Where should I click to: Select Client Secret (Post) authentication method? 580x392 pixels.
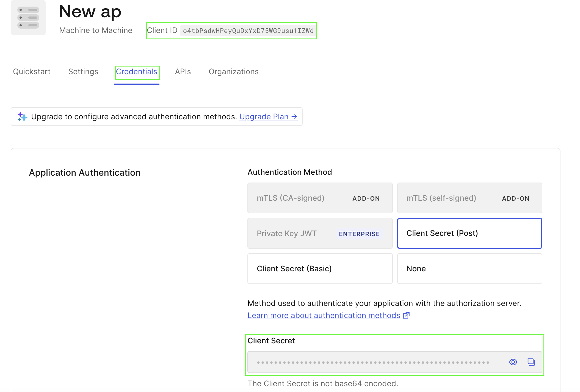coord(469,233)
